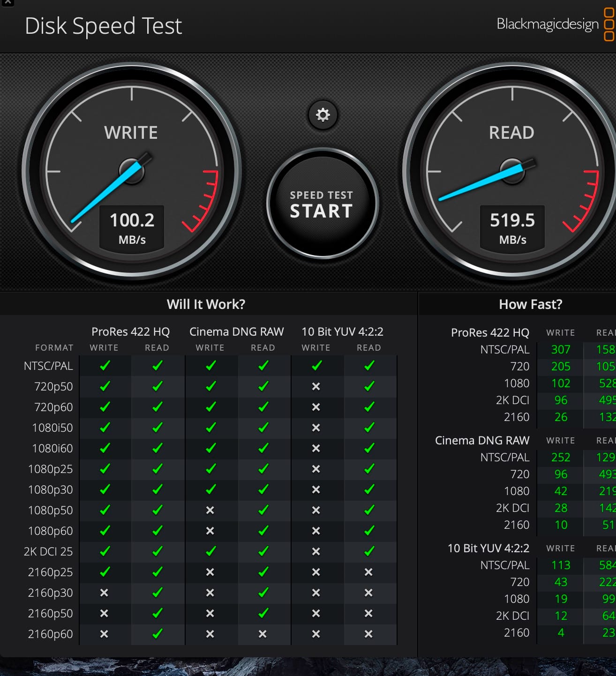Viewport: 616px width, 676px height.
Task: Click checkmark for 2K DCI 25 Cinema DNG write
Action: point(211,551)
